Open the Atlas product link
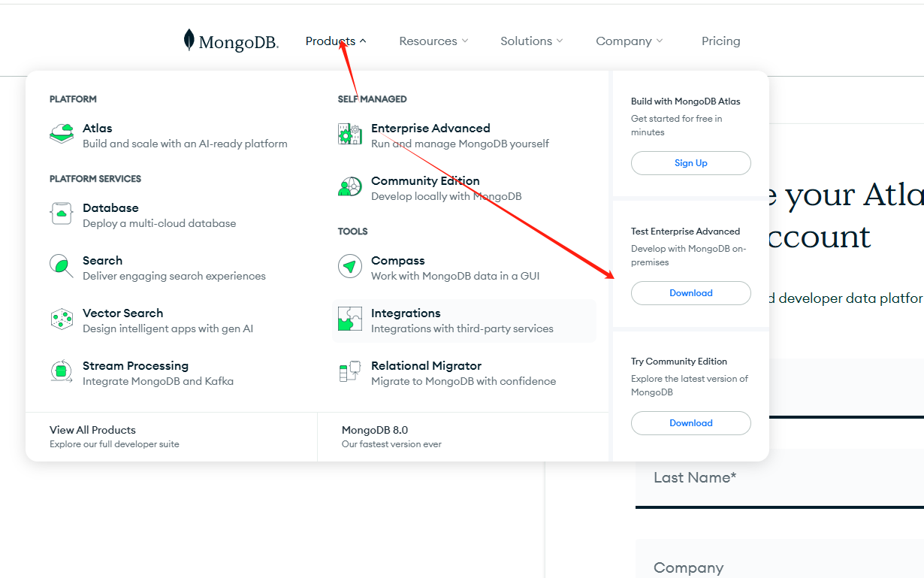Image resolution: width=924 pixels, height=578 pixels. click(98, 129)
